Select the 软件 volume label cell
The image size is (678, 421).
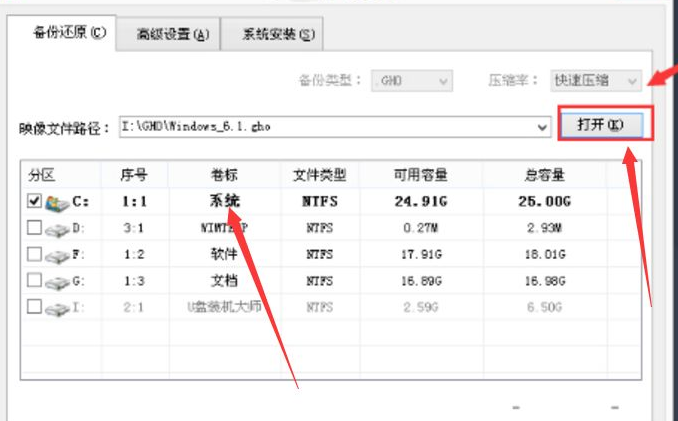(x=224, y=254)
